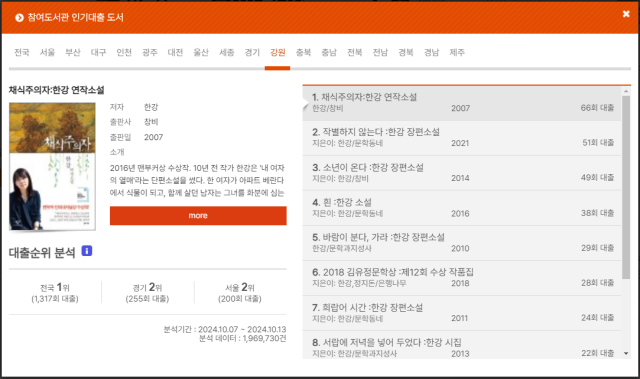Click the orange more button
This screenshot has width=640, height=379.
tap(198, 215)
